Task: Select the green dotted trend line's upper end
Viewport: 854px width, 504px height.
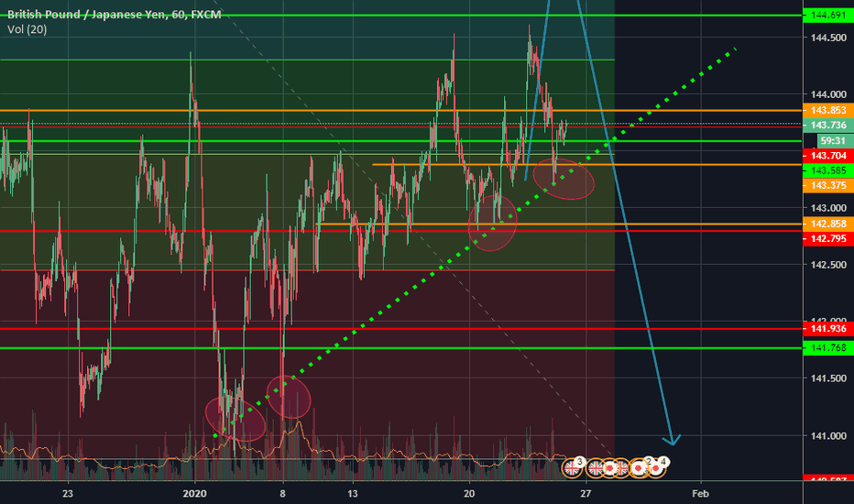Action: (733, 49)
